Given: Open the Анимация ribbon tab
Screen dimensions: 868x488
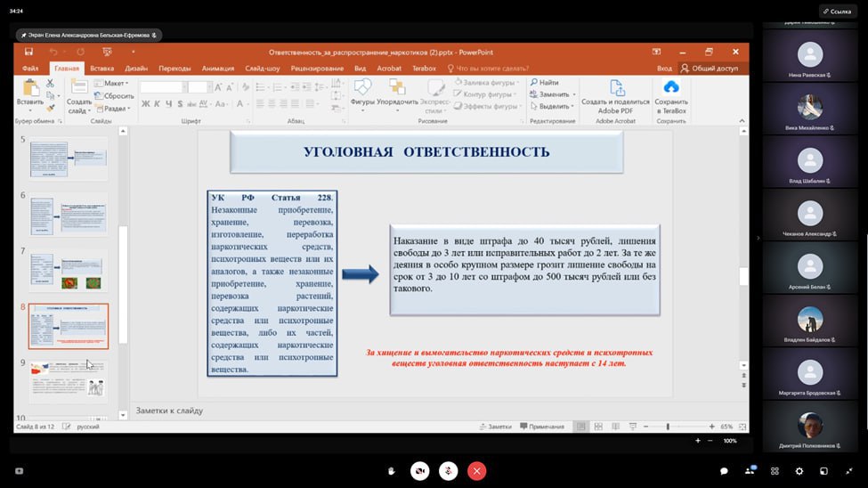Looking at the screenshot, I should [x=217, y=68].
